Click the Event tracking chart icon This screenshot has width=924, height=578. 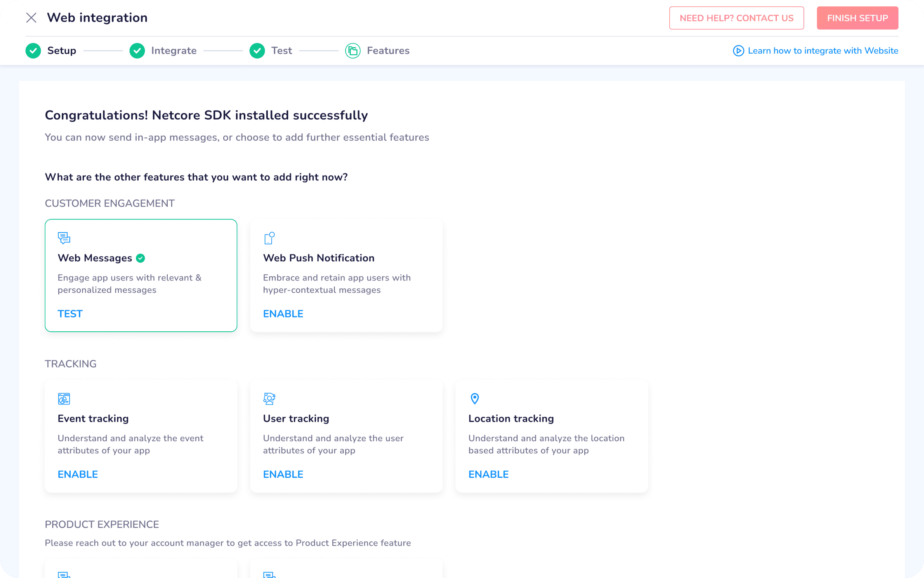tap(64, 399)
